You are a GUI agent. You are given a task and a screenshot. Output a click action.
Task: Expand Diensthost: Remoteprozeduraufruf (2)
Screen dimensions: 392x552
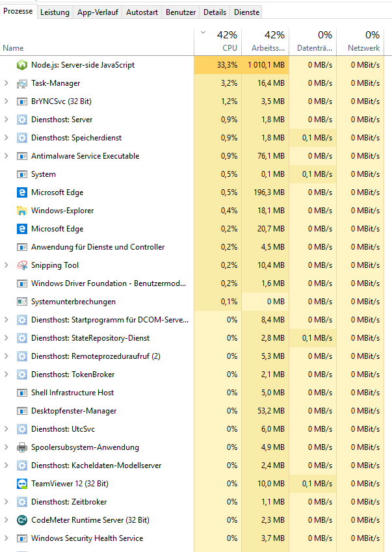pyautogui.click(x=6, y=356)
